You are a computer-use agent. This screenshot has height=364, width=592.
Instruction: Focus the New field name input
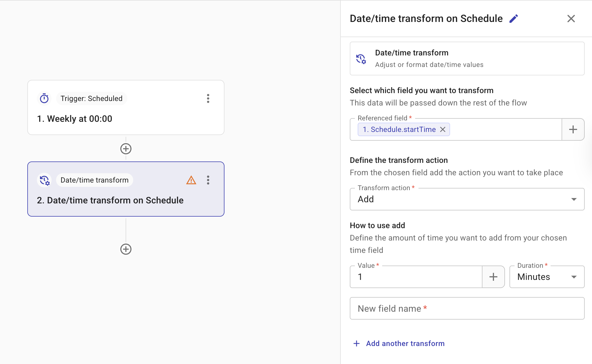pyautogui.click(x=467, y=308)
